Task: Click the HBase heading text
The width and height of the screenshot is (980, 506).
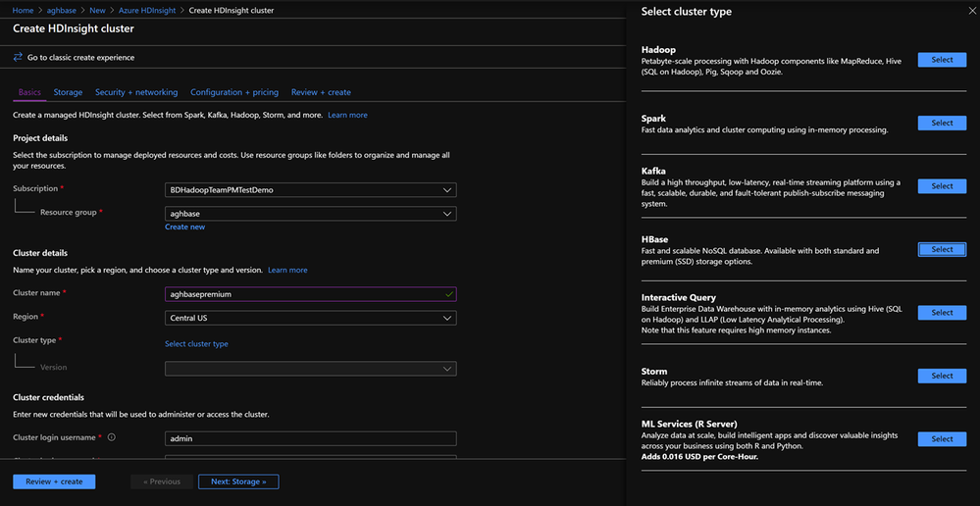Action: [655, 240]
